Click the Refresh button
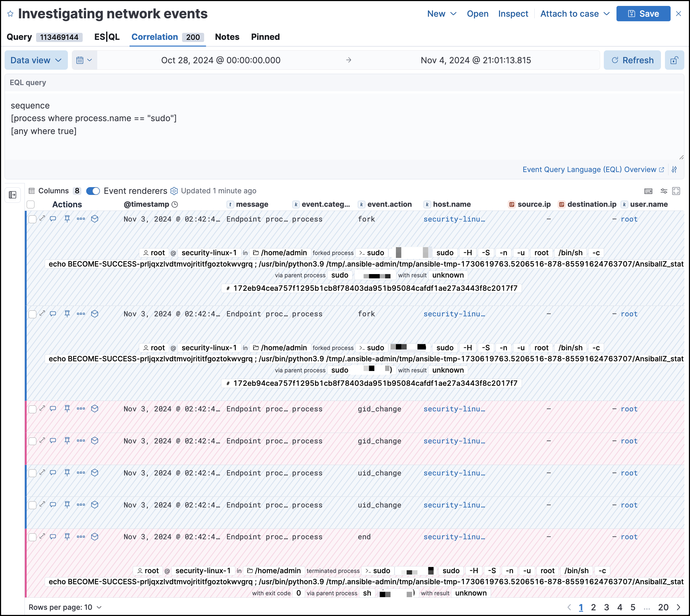This screenshot has height=616, width=690. (632, 60)
